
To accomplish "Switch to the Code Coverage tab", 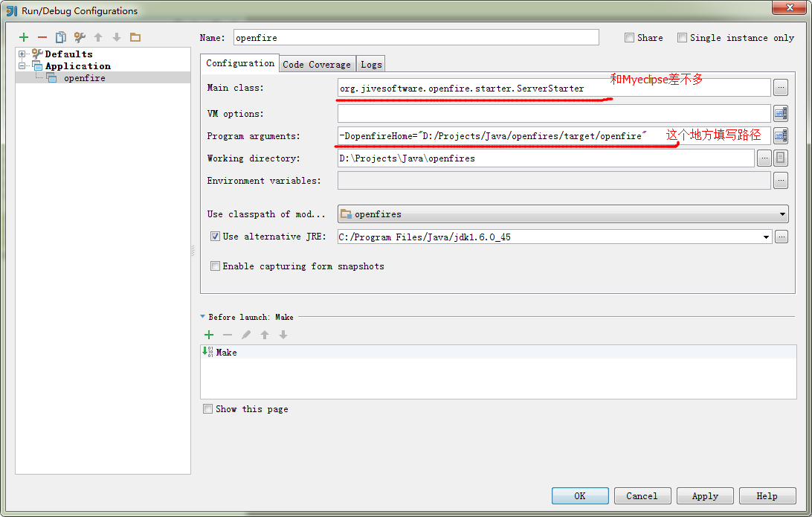I will tap(317, 64).
